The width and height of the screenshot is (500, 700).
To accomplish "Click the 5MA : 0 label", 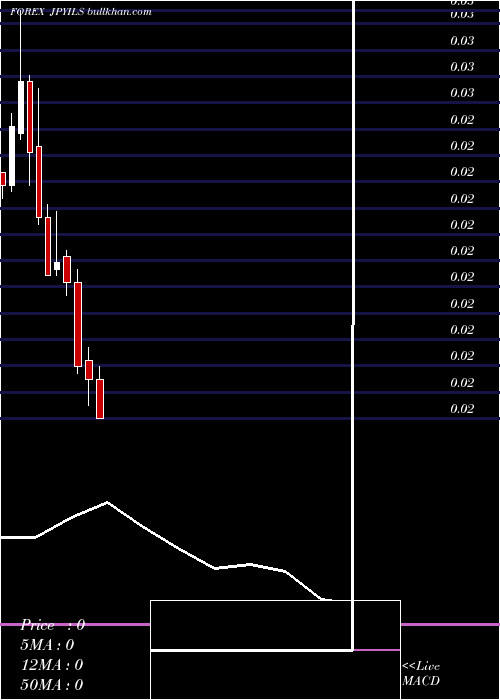I will (x=47, y=645).
